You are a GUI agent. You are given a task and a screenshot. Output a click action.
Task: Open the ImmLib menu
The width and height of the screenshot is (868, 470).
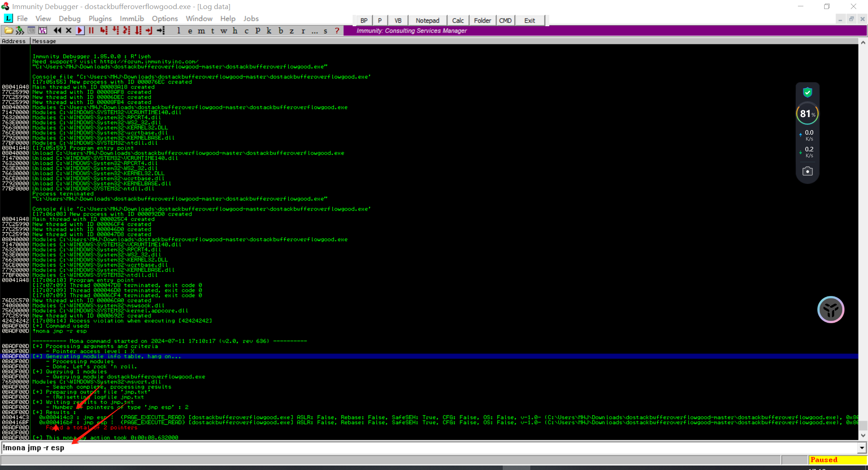(x=132, y=19)
